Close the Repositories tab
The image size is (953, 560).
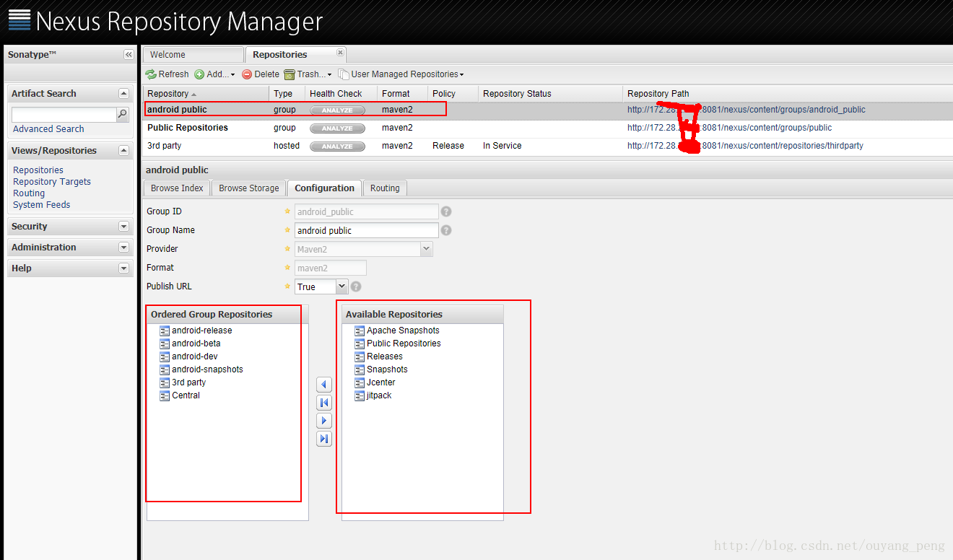pos(340,53)
